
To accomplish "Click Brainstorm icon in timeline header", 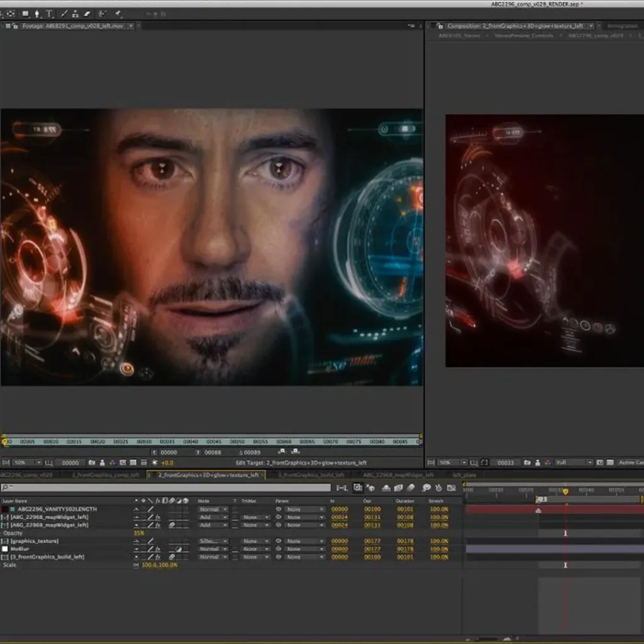I will click(x=426, y=488).
